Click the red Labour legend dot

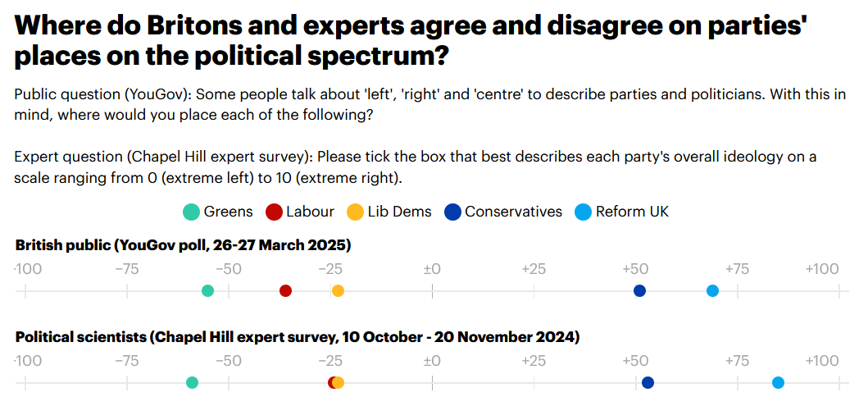[274, 212]
